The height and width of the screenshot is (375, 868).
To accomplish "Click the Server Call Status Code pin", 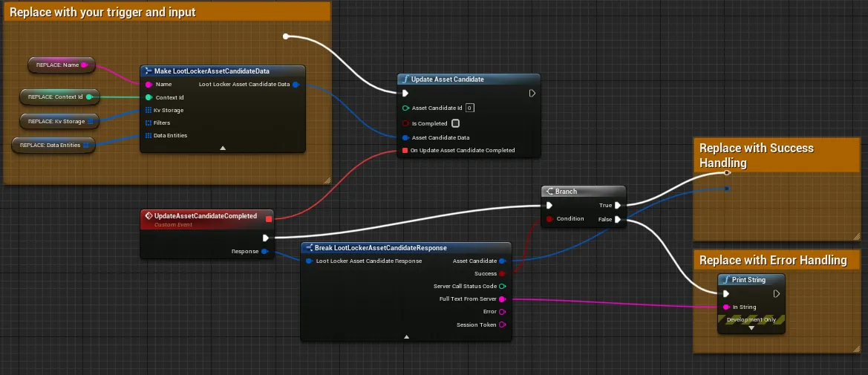I will click(x=502, y=287).
